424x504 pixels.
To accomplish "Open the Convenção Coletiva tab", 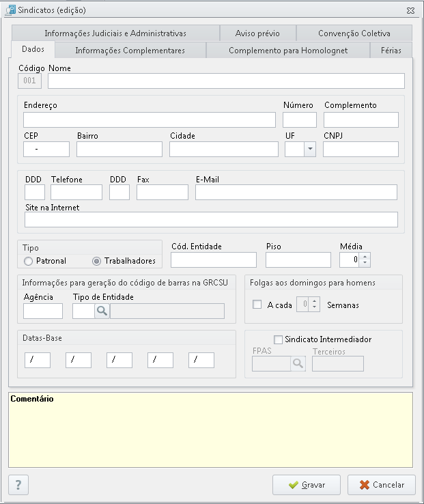I will pos(354,33).
